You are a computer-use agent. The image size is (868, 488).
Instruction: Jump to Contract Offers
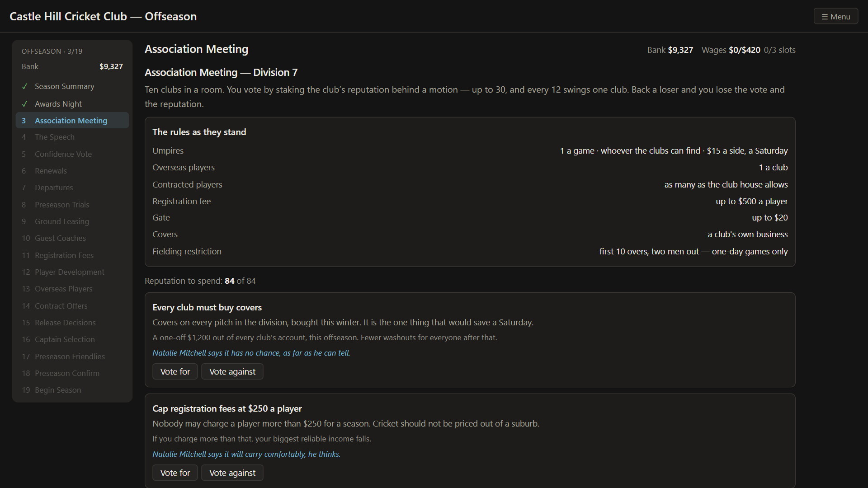(72, 306)
